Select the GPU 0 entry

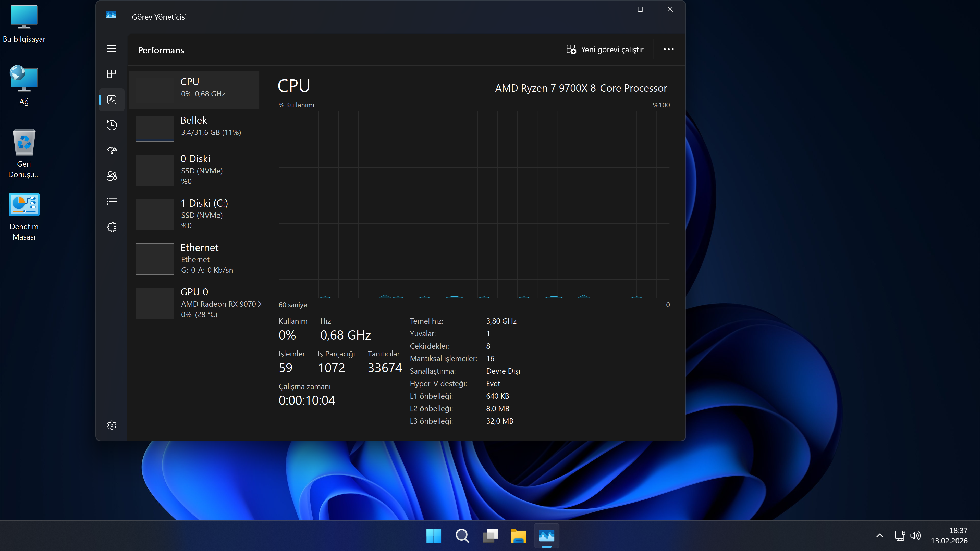tap(194, 304)
